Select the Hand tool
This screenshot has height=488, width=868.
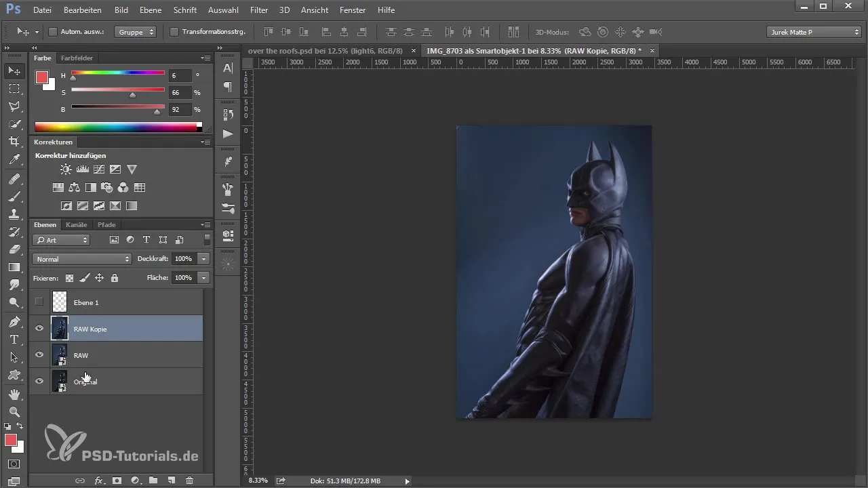[x=14, y=394]
